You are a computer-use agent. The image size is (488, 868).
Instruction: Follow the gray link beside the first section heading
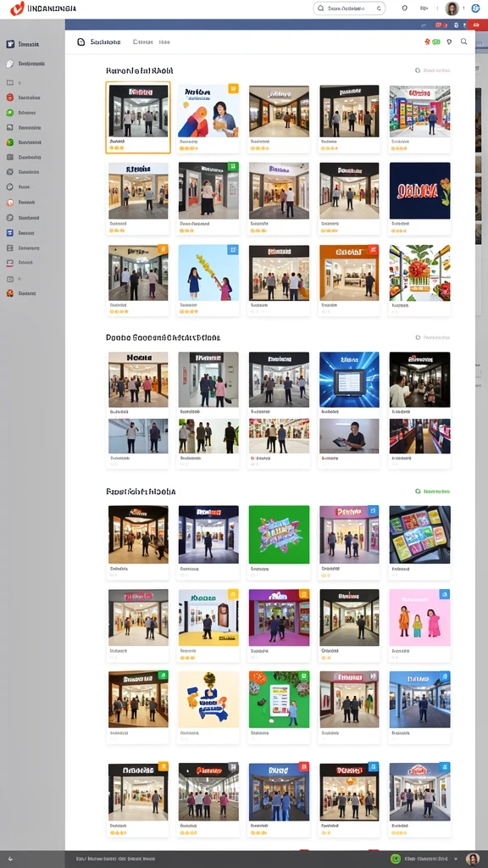pyautogui.click(x=433, y=71)
